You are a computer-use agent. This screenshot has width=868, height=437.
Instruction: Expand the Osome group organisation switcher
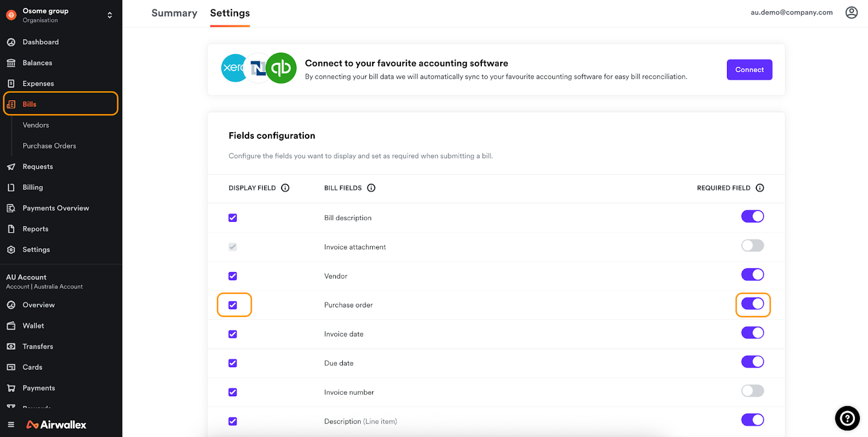point(110,15)
